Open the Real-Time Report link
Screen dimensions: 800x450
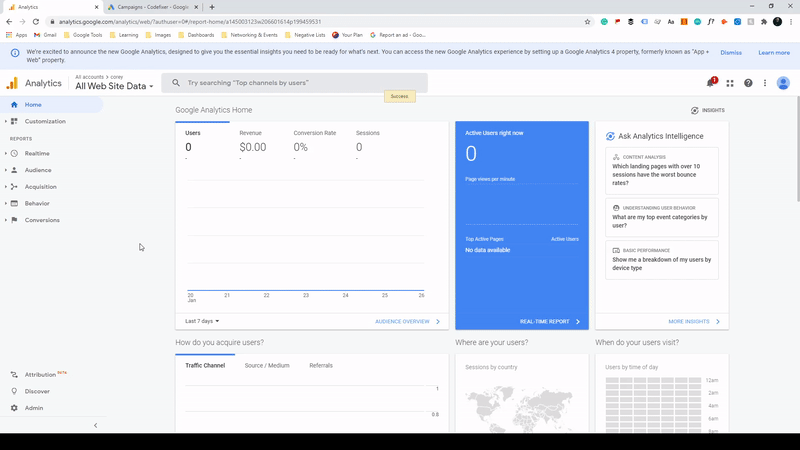pos(550,321)
